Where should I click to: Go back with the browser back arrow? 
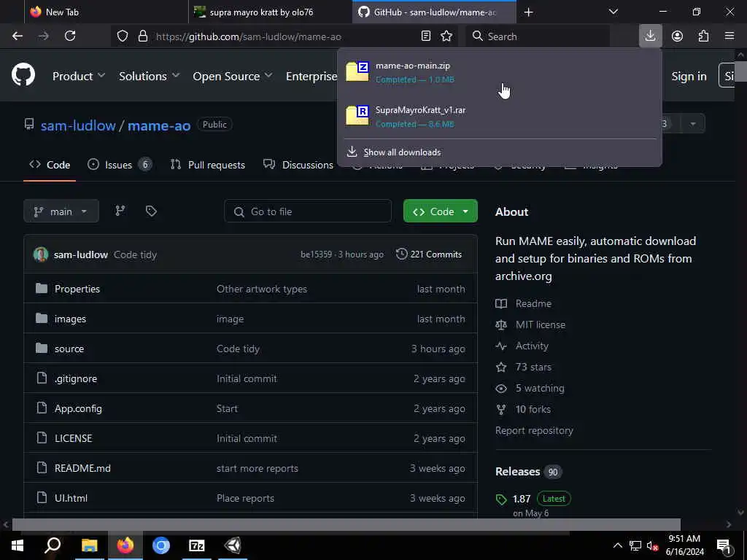18,36
